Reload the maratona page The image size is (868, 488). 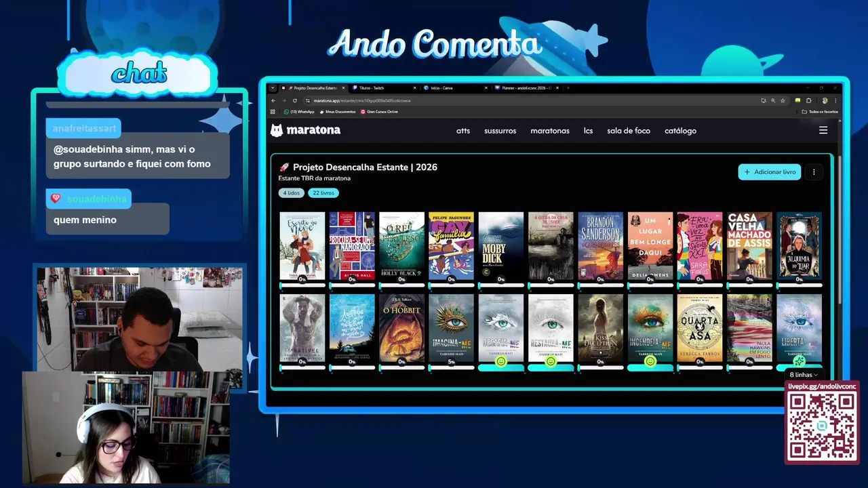[x=294, y=100]
